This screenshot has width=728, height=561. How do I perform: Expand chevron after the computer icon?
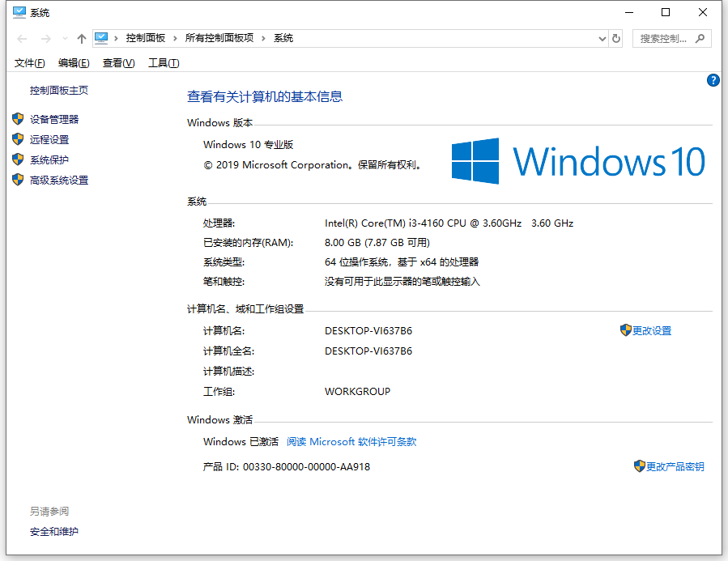[x=116, y=39]
